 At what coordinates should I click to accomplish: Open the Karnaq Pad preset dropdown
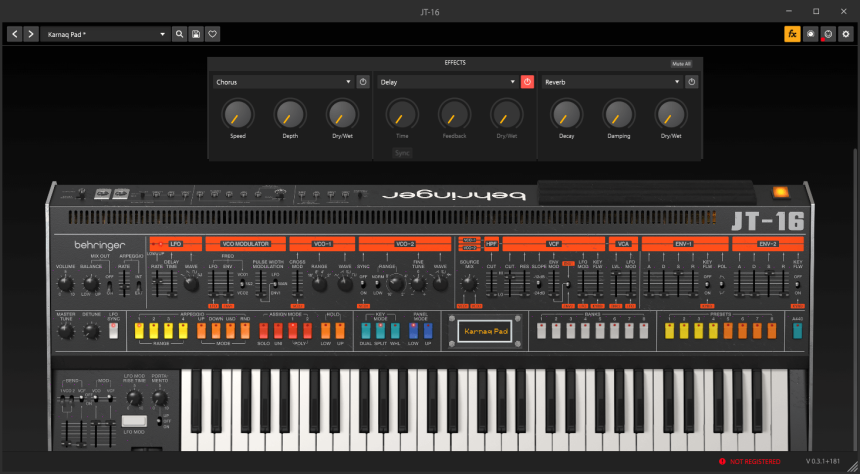104,34
